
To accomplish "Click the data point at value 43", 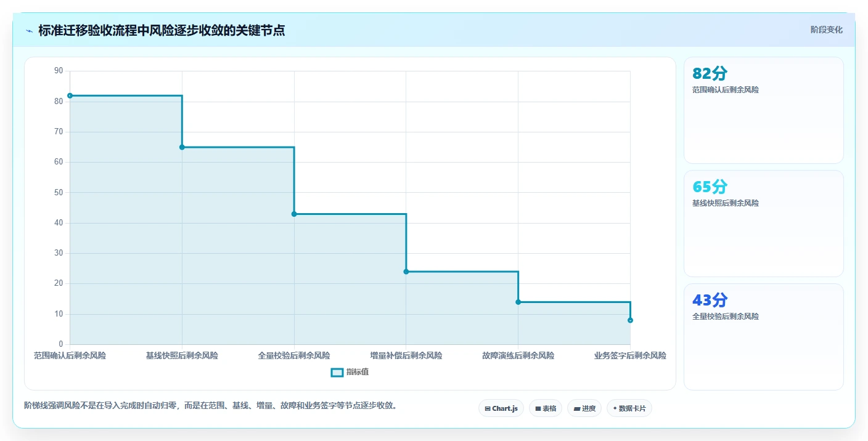I will click(x=294, y=214).
